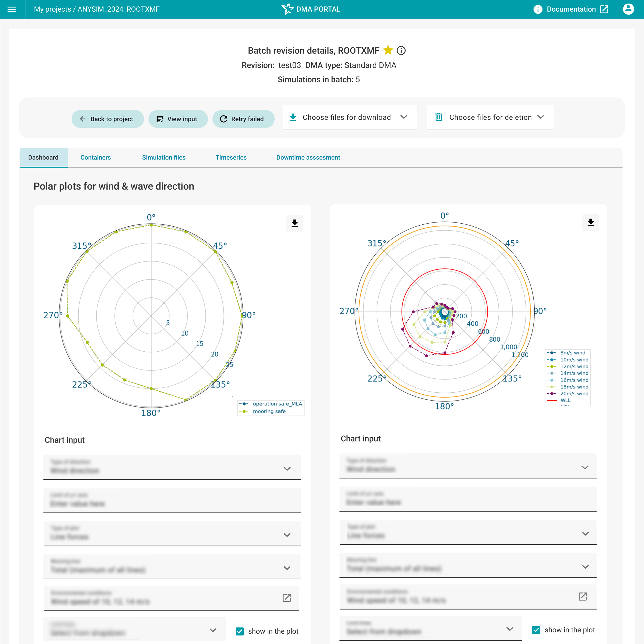Viewport: 644px width, 644px height.
Task: Show batch revision info via the circled i icon
Action: pos(401,51)
